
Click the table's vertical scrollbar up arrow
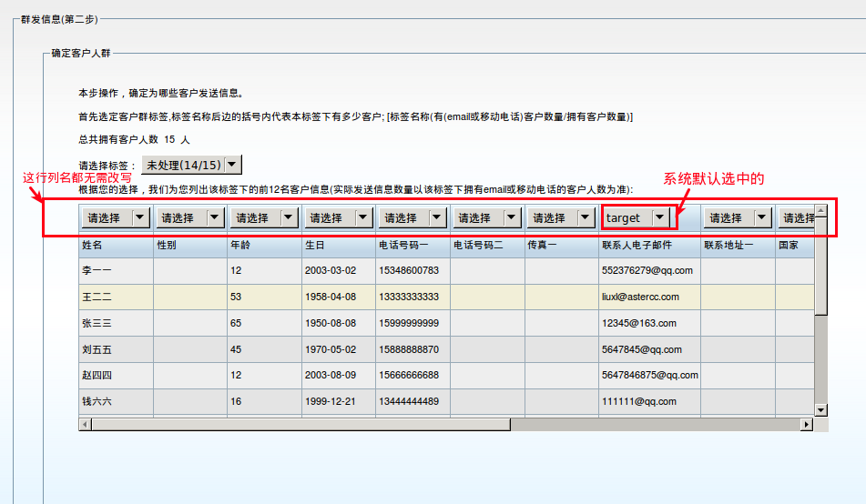820,211
